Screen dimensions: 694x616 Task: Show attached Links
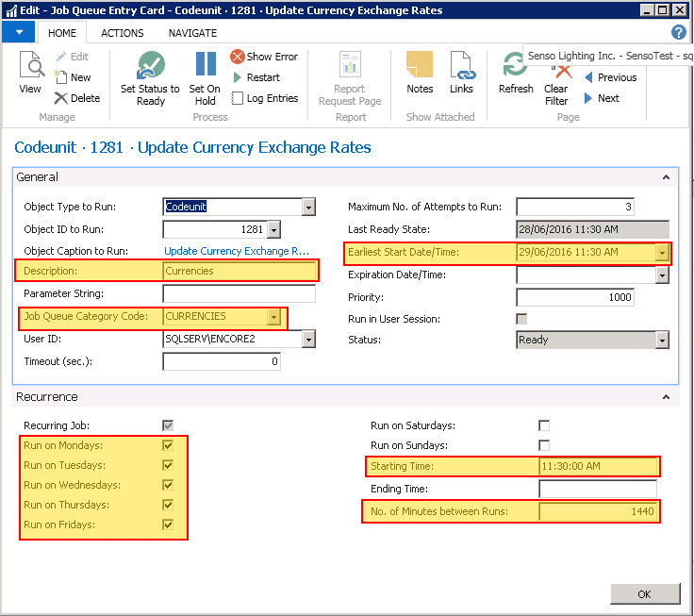[462, 72]
